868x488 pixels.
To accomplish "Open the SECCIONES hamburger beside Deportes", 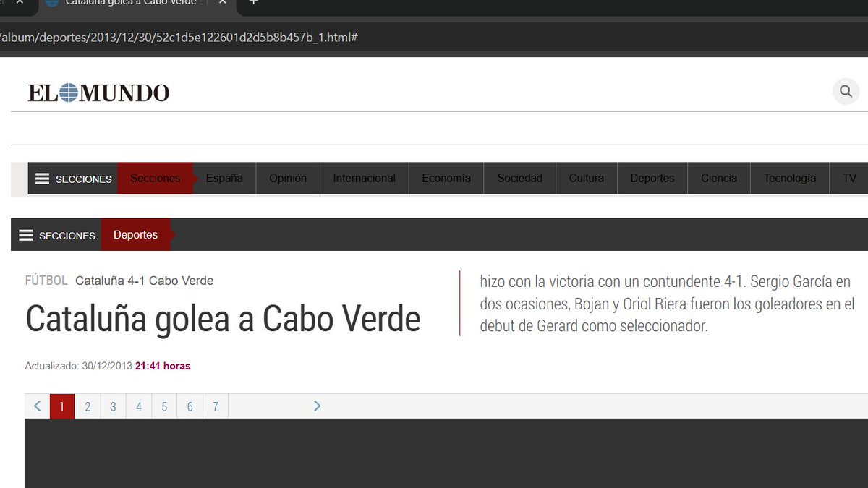I will [x=56, y=235].
